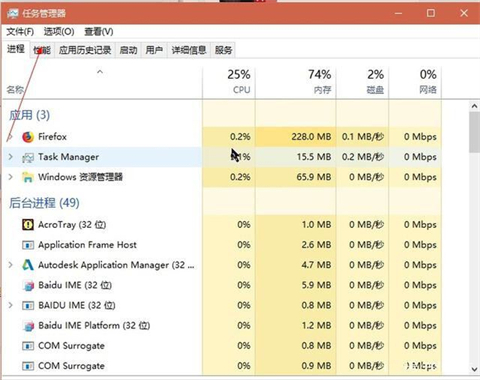Click the Application Frame Host icon

(28, 245)
